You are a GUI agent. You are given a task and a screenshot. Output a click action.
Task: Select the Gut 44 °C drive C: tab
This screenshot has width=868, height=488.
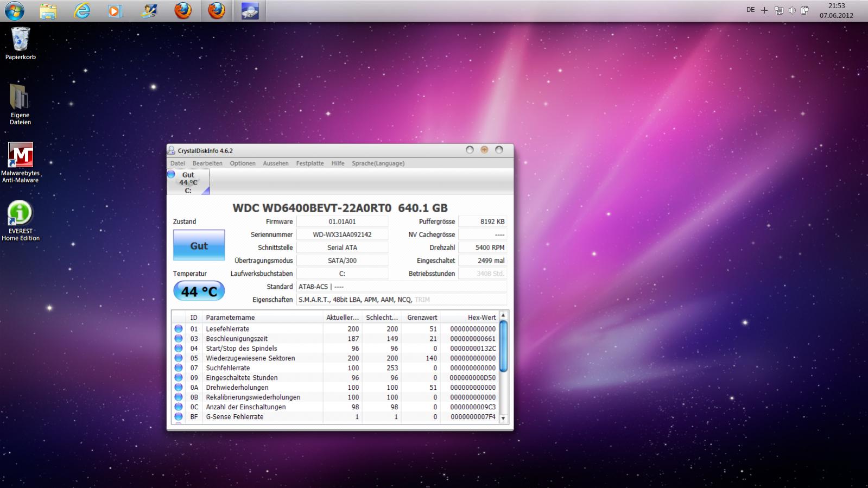tap(188, 182)
